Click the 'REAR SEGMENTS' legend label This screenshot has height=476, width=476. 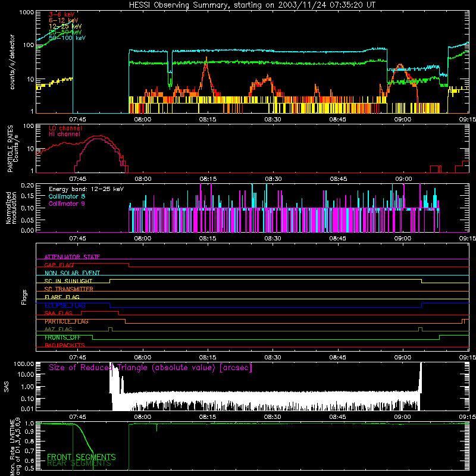click(79, 464)
